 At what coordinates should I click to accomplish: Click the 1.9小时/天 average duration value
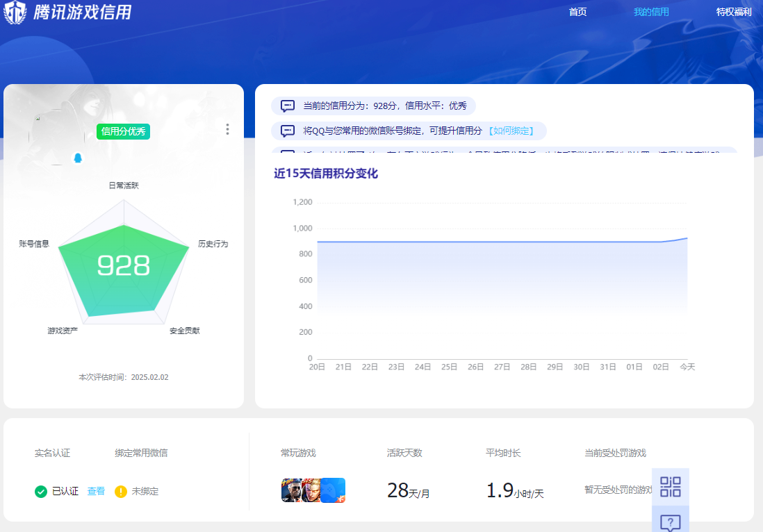point(515,490)
